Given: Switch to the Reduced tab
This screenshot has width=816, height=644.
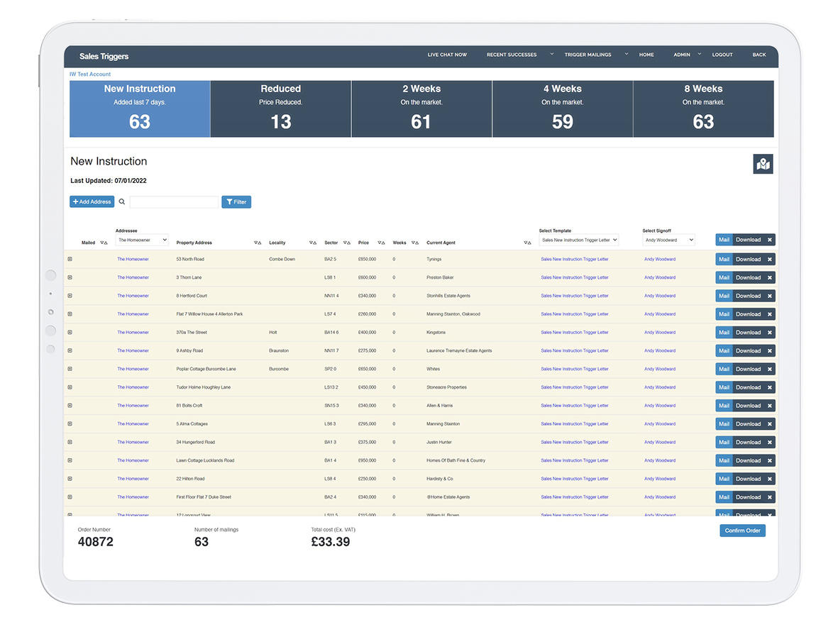Looking at the screenshot, I should click(x=280, y=109).
